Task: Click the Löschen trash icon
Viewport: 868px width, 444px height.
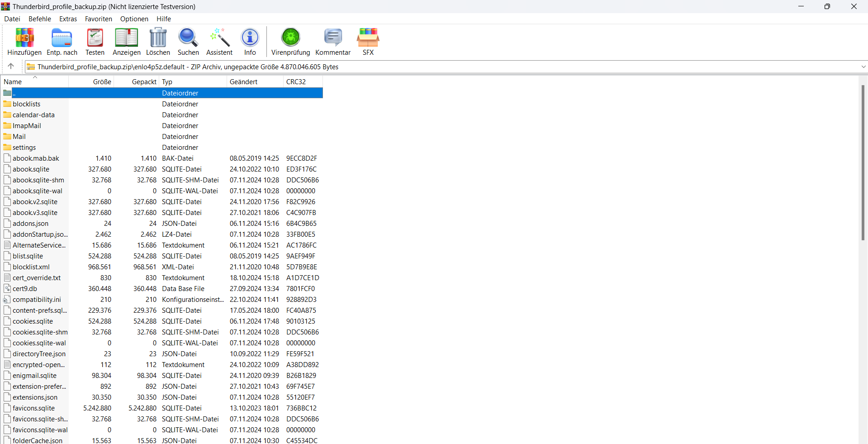Action: (x=158, y=42)
